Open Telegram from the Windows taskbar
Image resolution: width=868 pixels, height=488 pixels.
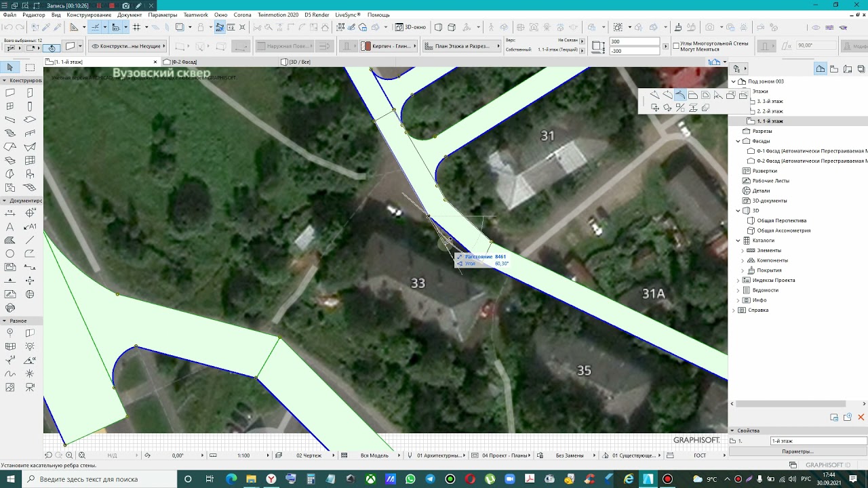pos(431,479)
